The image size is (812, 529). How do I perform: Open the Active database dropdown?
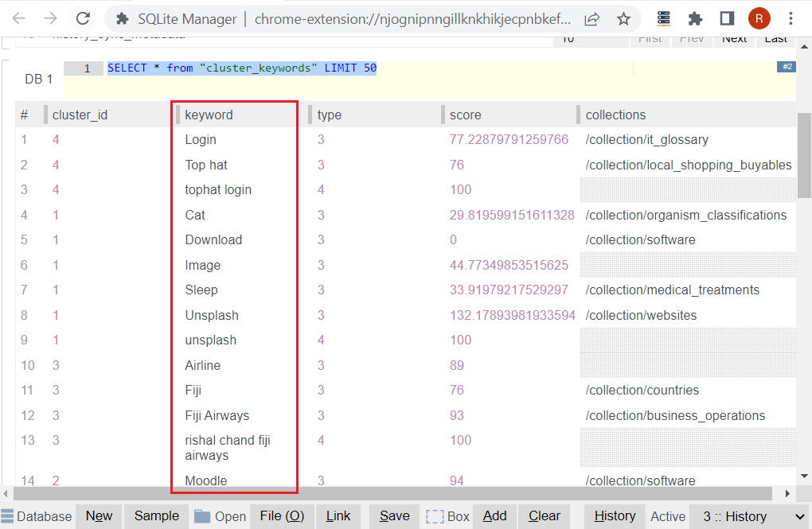point(748,516)
